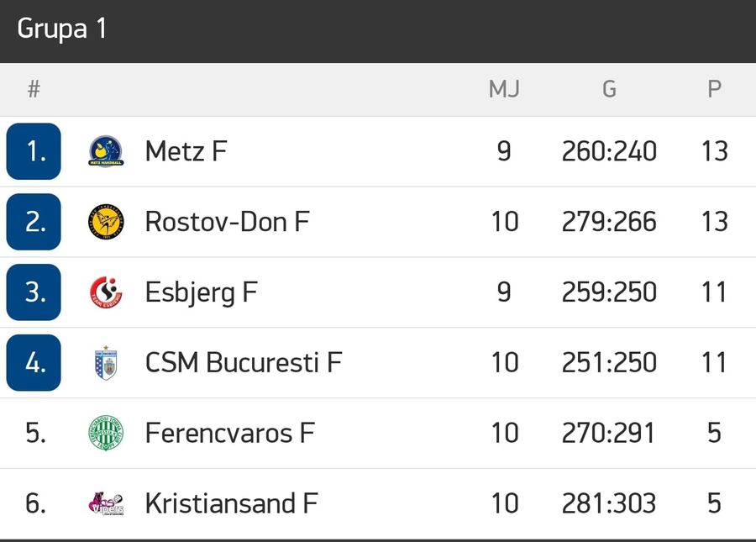Select Esbjerg F team name
Image resolution: width=756 pixels, height=542 pixels.
click(202, 292)
